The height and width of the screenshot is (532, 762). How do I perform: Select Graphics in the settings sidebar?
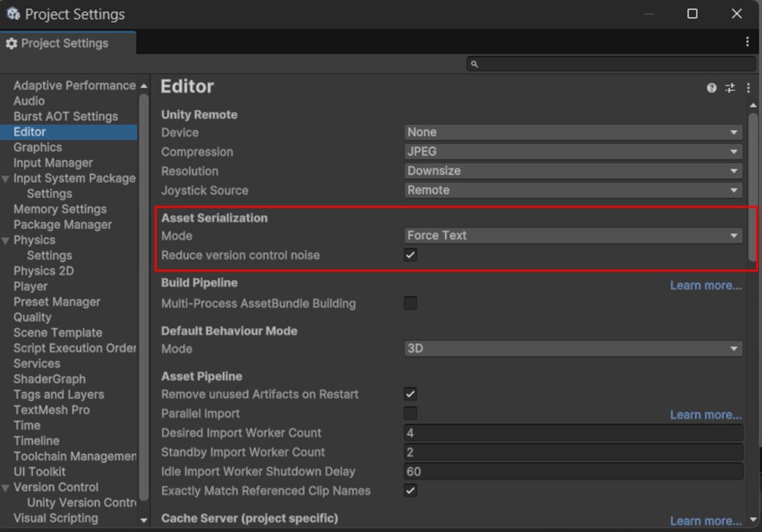tap(37, 147)
